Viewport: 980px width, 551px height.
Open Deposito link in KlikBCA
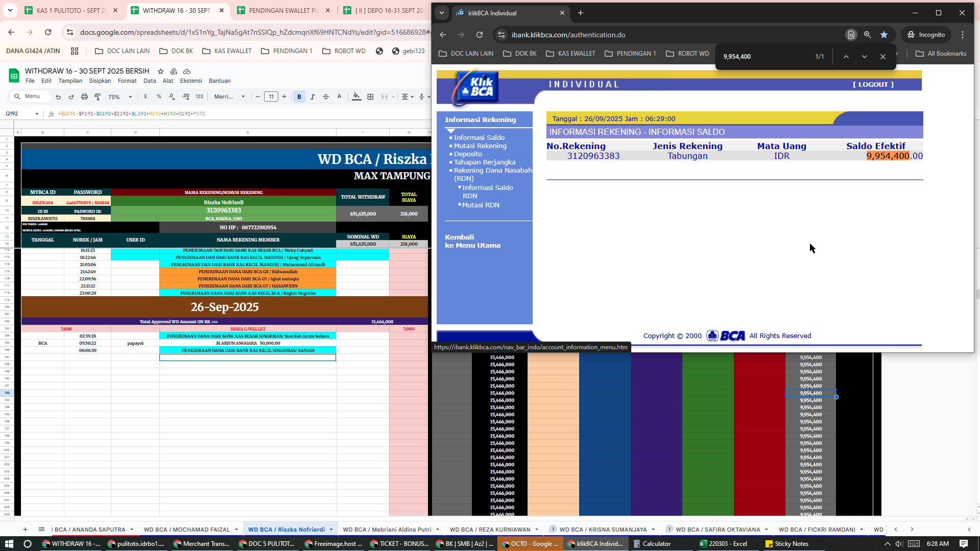point(468,154)
